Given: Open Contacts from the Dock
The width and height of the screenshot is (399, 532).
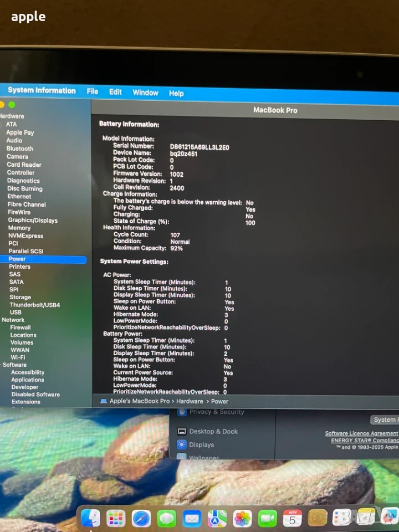Looking at the screenshot, I should pyautogui.click(x=318, y=518).
